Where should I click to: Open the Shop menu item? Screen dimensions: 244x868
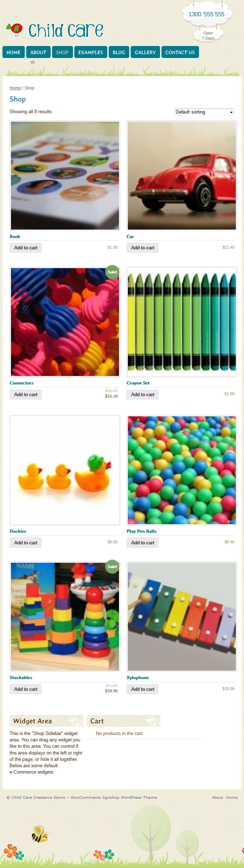click(62, 52)
